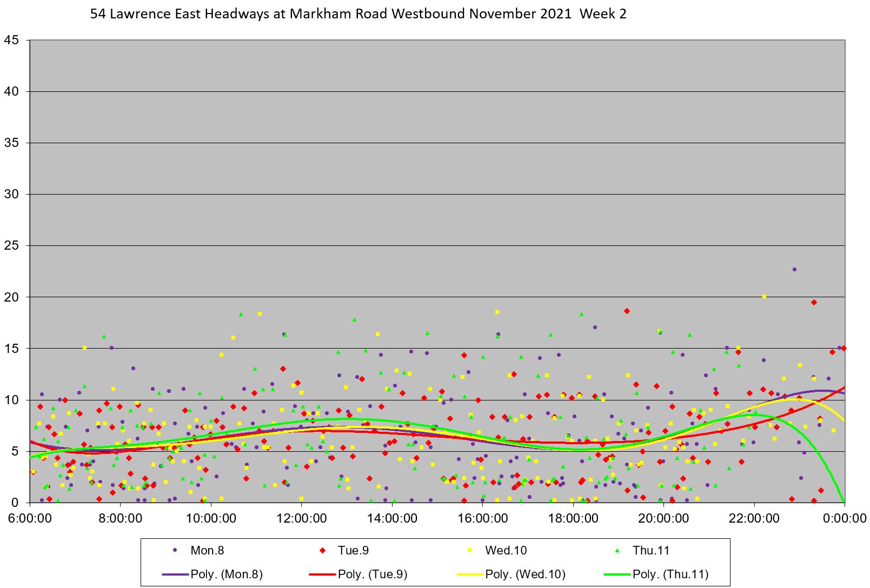Screen dimensions: 870x588
Task: Click the 20 label on the vertical axis
Action: (x=11, y=297)
